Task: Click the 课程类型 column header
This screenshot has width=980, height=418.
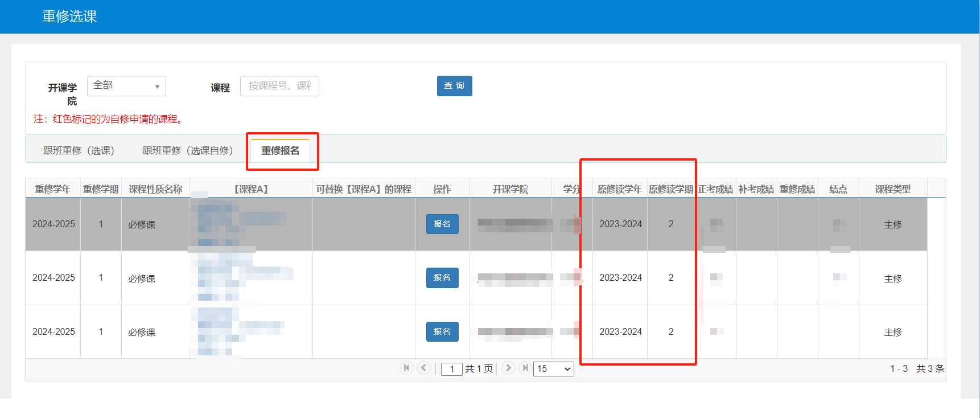Action: pyautogui.click(x=892, y=189)
